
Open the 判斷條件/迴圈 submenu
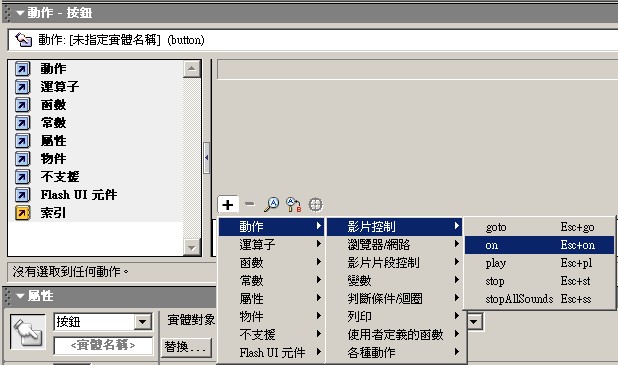click(x=395, y=298)
